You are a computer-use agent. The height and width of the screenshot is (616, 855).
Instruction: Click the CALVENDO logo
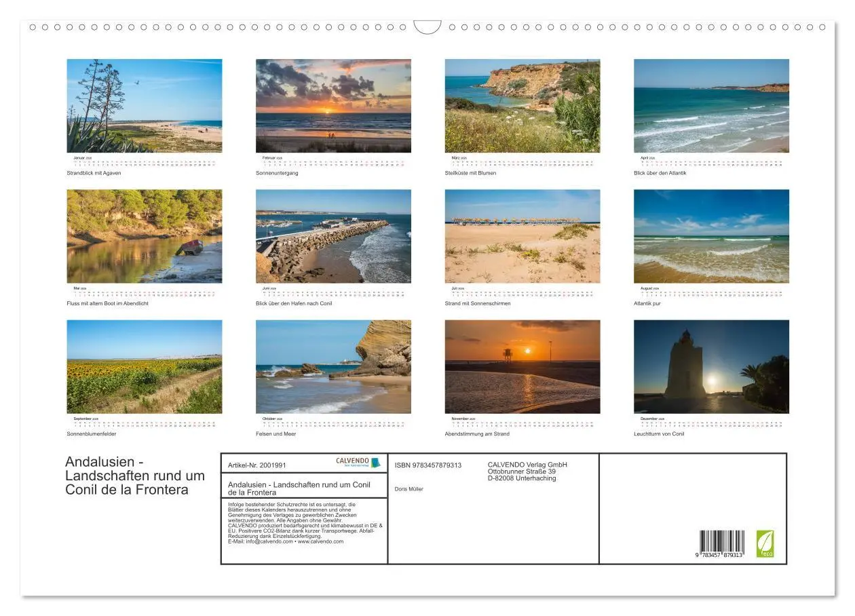(x=358, y=463)
